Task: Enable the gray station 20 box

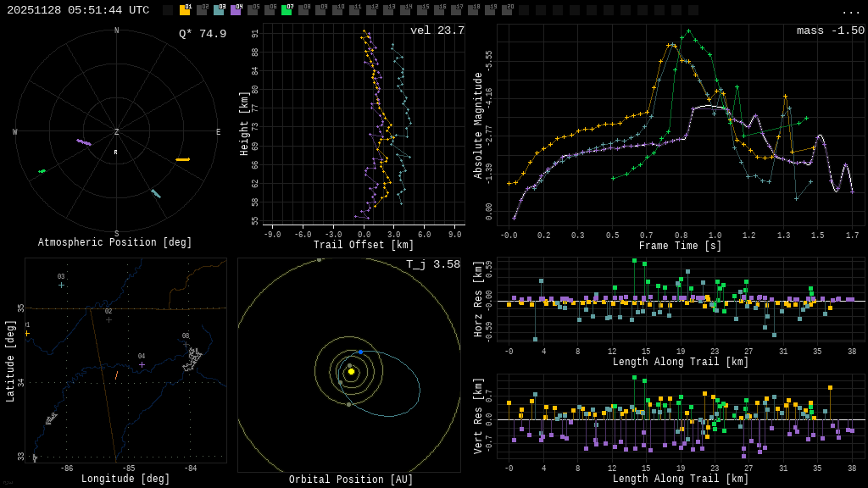Action: coord(507,10)
